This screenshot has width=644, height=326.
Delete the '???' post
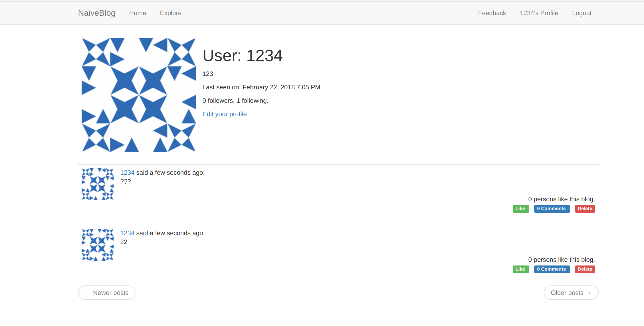[x=585, y=209]
